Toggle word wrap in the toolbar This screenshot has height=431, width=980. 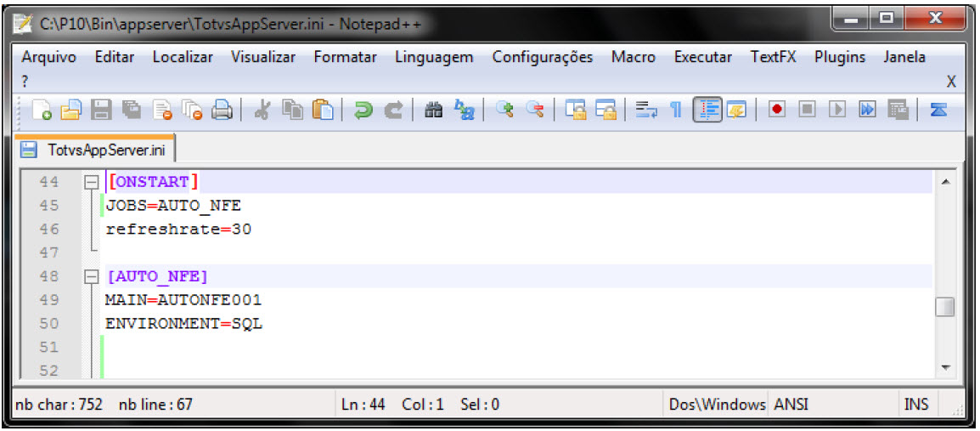pyautogui.click(x=647, y=109)
